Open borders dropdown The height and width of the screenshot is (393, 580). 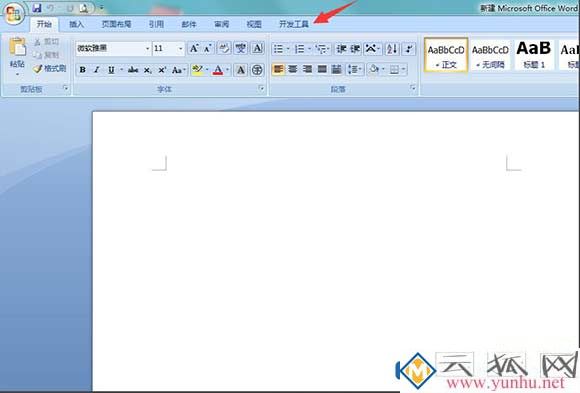[x=404, y=69]
